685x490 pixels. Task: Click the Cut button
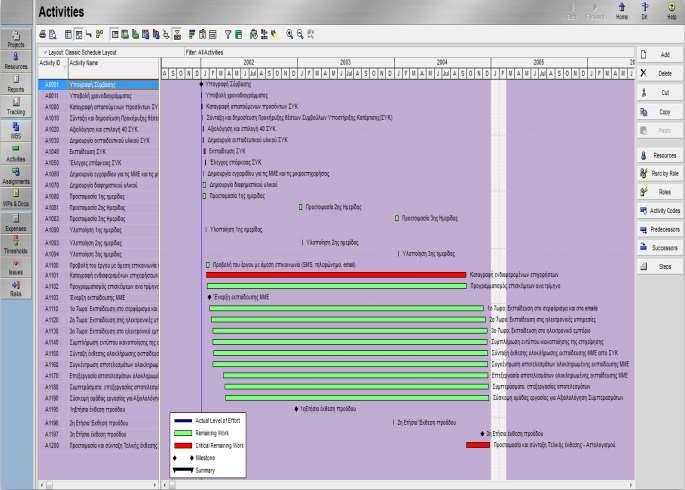click(660, 93)
